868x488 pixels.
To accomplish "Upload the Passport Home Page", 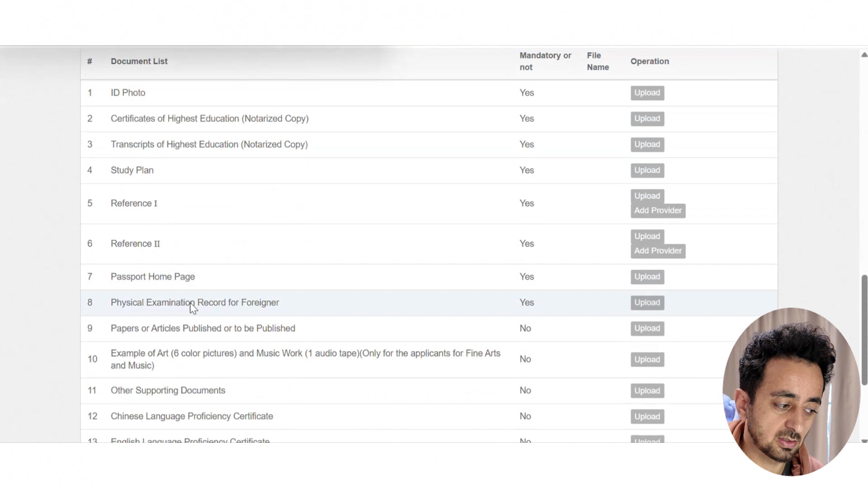I will click(647, 277).
